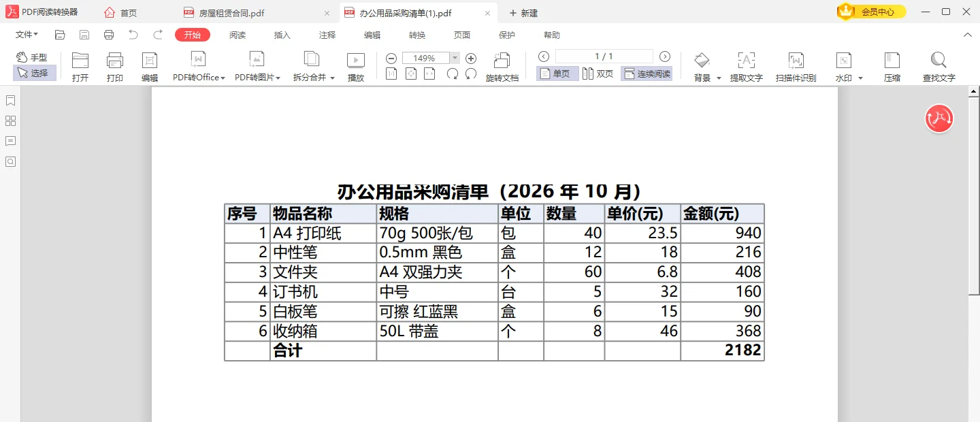Redo the last action
980x422 pixels.
click(158, 35)
